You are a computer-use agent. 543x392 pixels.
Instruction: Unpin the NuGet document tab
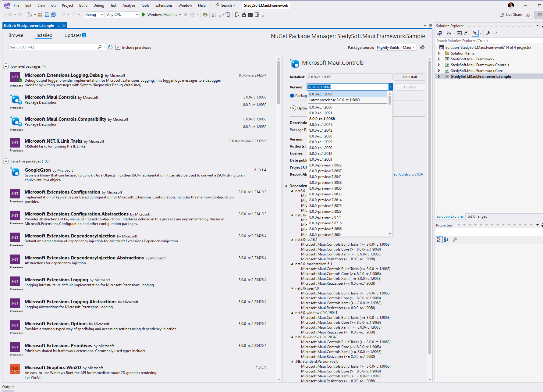point(58,26)
